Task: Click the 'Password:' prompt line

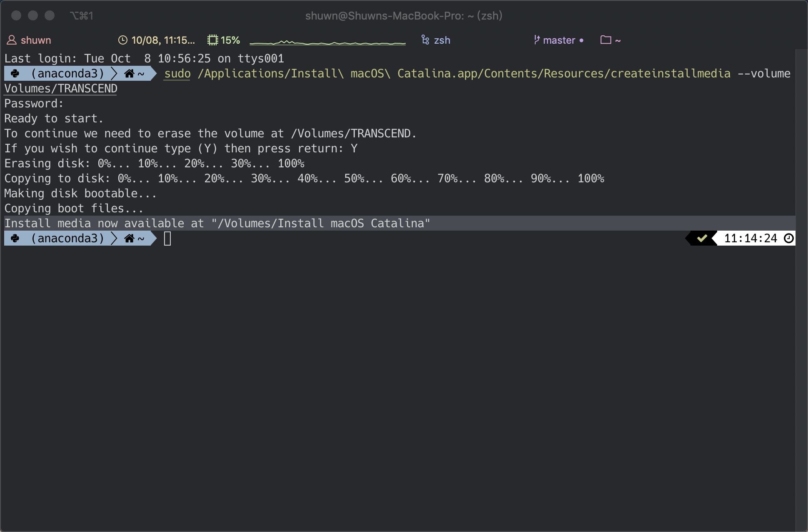Action: (34, 104)
